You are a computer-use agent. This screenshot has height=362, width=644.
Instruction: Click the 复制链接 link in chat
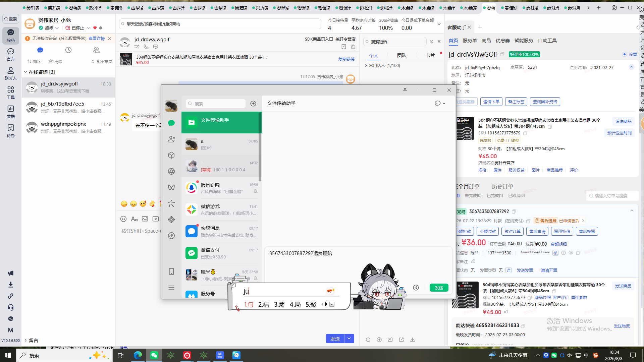[346, 59]
